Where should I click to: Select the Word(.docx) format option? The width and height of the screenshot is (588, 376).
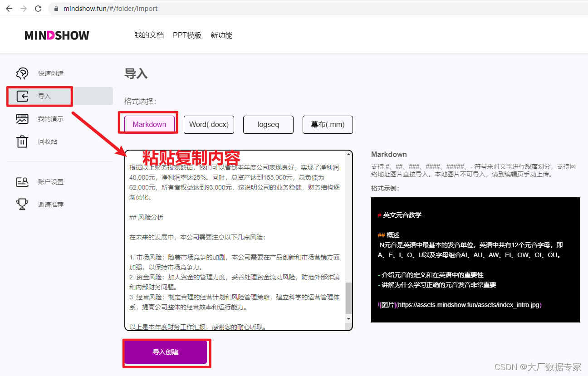click(209, 124)
